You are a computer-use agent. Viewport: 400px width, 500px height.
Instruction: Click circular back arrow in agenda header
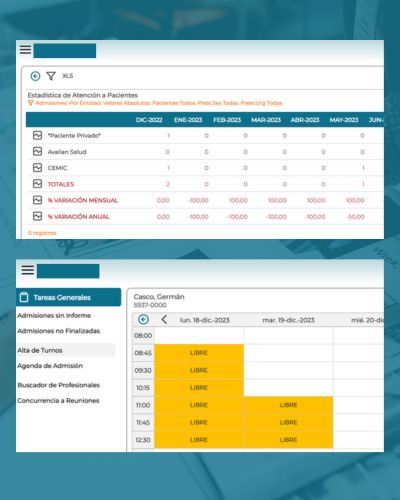point(143,320)
